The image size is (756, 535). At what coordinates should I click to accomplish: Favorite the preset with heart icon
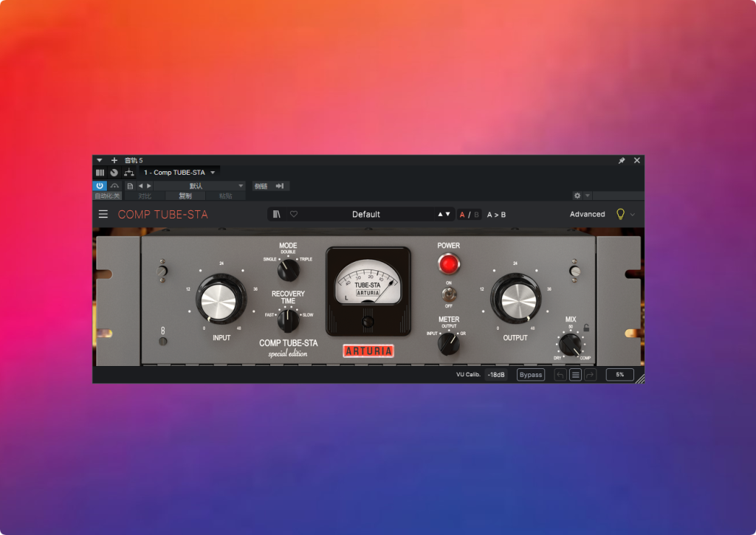294,214
